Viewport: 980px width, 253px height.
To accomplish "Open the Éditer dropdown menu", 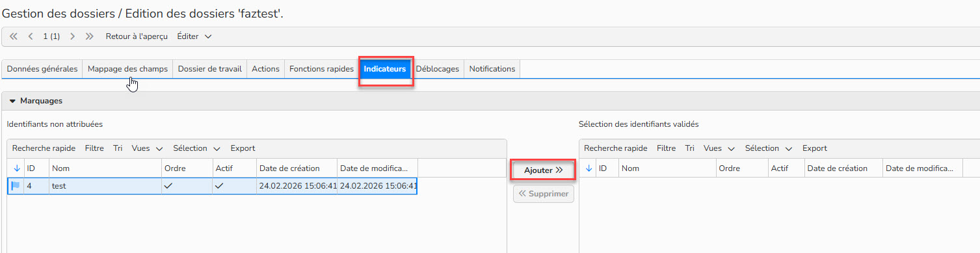I will 194,36.
